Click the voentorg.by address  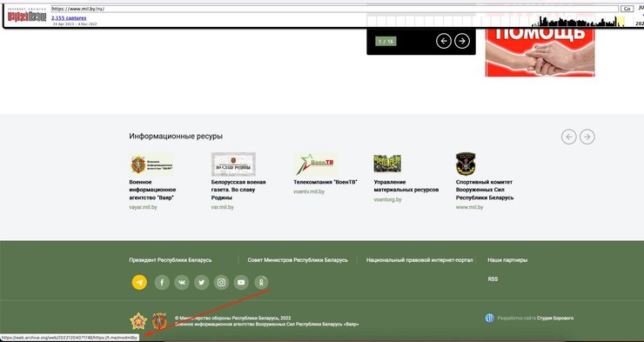(388, 199)
